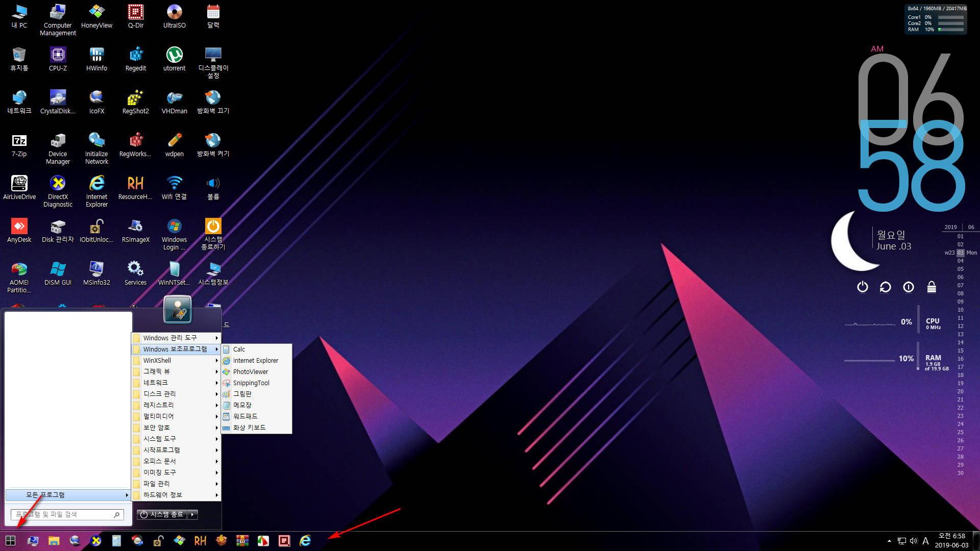Expand the 그래픽 뷰 folder submenu

(x=176, y=371)
